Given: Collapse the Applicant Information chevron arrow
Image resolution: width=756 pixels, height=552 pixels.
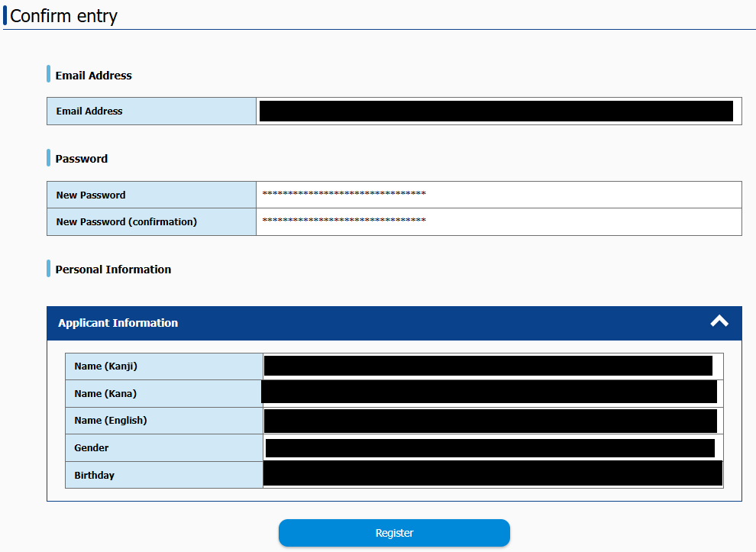Looking at the screenshot, I should coord(719,322).
